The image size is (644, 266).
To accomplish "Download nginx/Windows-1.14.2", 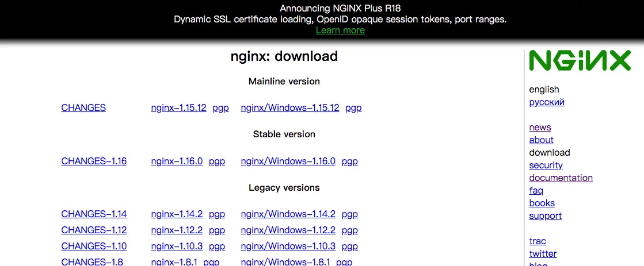I will coord(288,214).
